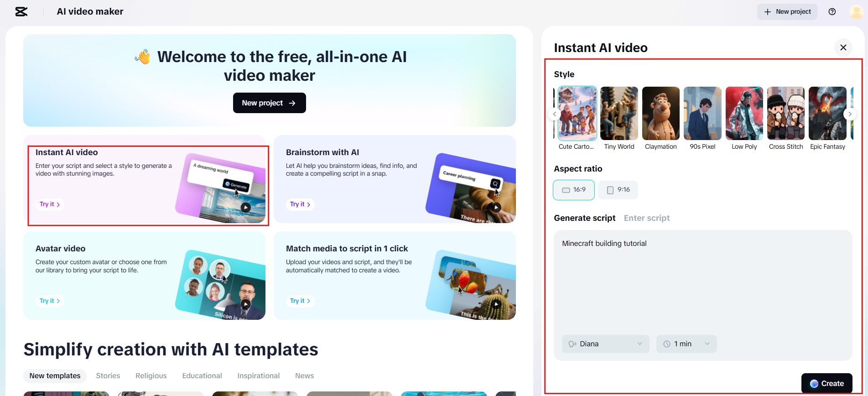Viewport: 868px width, 396px height.
Task: Click Try it under Avatar video
Action: (50, 301)
